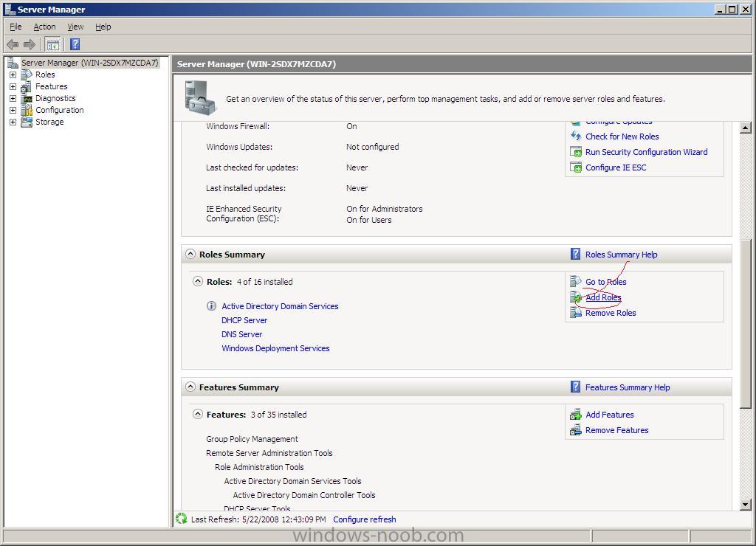This screenshot has height=546, width=756.
Task: Open the DNS Server role link
Action: 242,334
